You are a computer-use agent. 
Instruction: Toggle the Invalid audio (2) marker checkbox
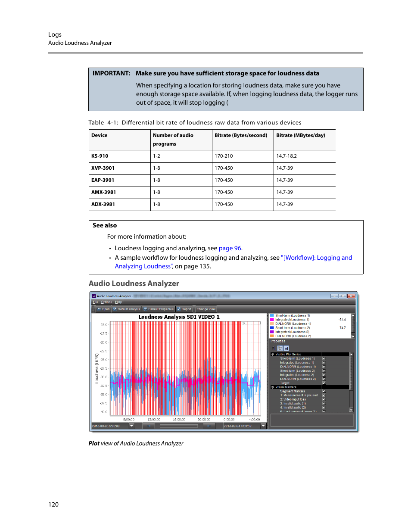pyautogui.click(x=324, y=408)
